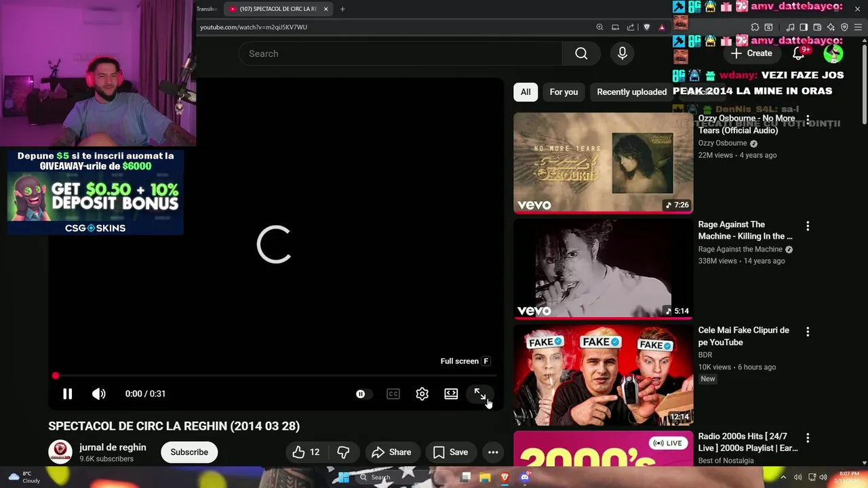Open the options menu for Cele Mai Fake Clipuri

tap(808, 331)
